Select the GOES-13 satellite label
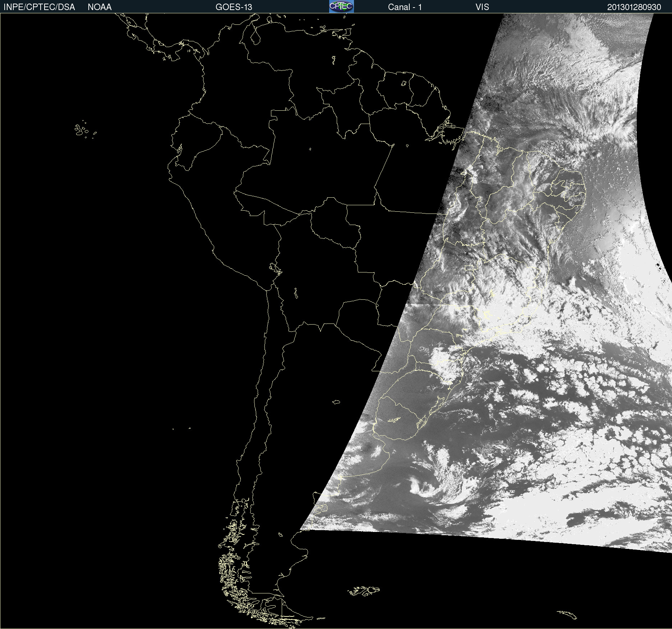This screenshot has width=672, height=629. (x=234, y=7)
